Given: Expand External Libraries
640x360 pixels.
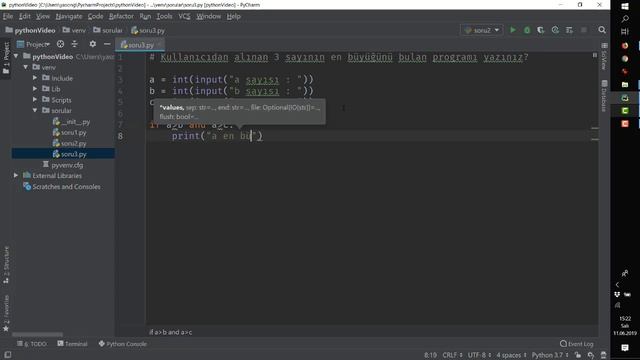Looking at the screenshot, I should click(x=16, y=175).
